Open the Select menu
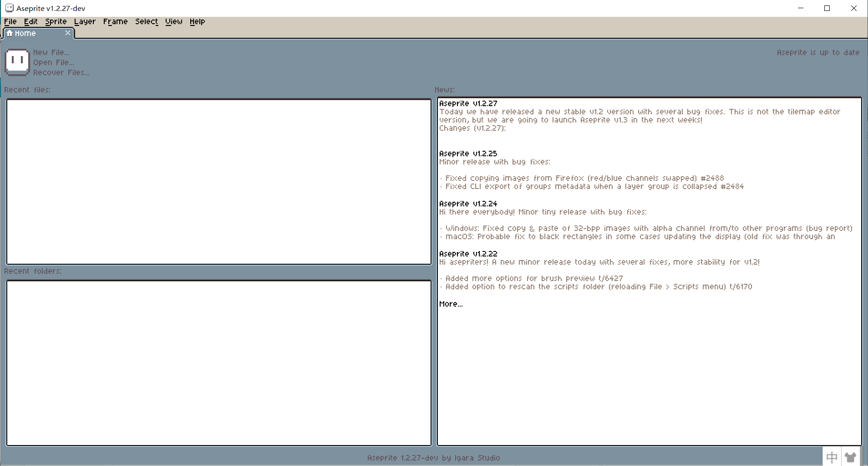This screenshot has height=466, width=868. pyautogui.click(x=146, y=21)
